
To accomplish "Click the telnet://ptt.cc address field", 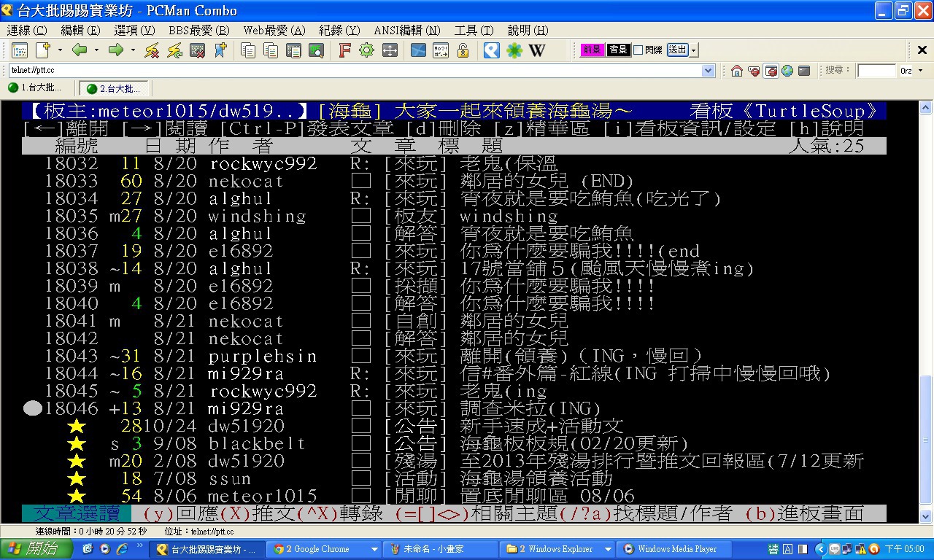I will tap(355, 71).
